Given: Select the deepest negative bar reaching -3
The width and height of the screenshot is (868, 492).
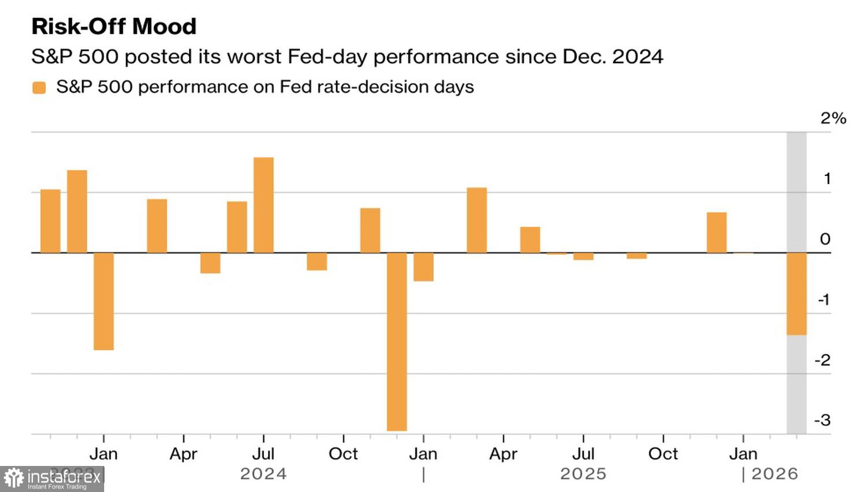Looking at the screenshot, I should 396,342.
